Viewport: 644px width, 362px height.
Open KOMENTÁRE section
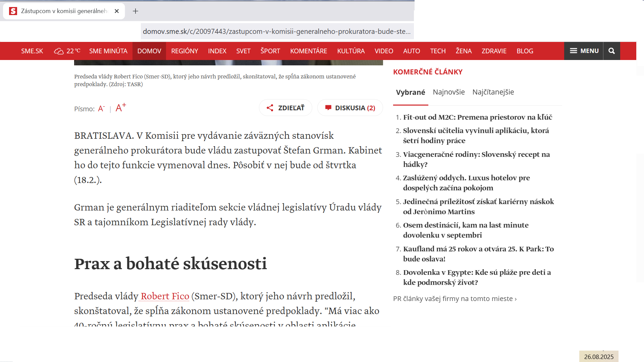[x=309, y=51]
